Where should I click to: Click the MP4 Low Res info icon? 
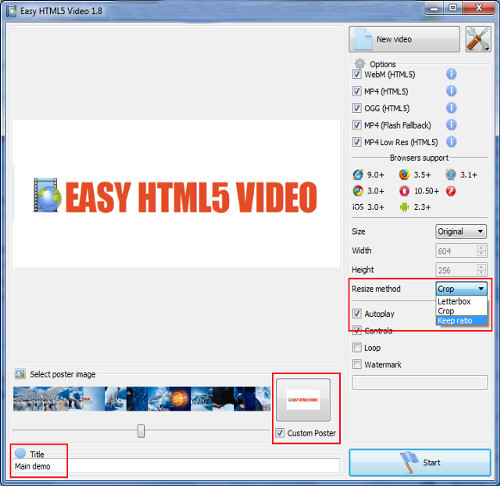click(x=451, y=142)
